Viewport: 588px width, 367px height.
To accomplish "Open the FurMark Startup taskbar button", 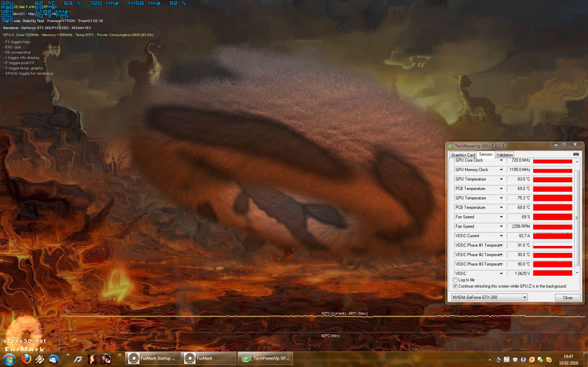I will point(153,358).
